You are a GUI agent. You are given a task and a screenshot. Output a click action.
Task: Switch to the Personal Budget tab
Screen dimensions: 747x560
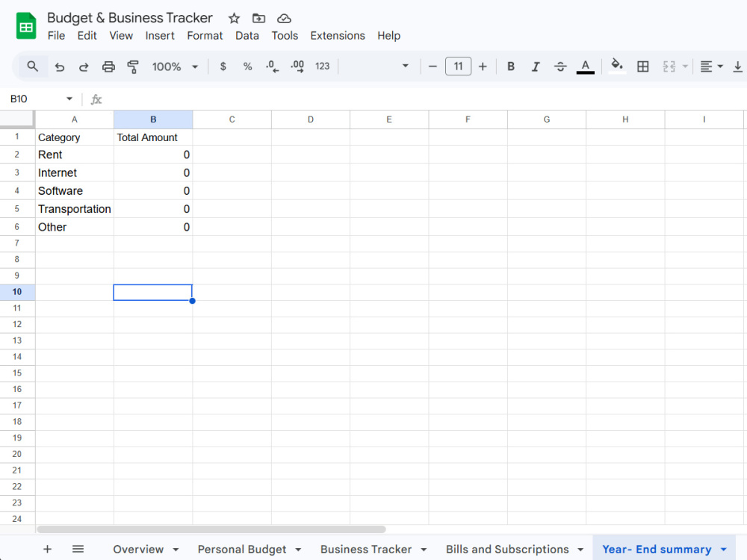pos(242,549)
